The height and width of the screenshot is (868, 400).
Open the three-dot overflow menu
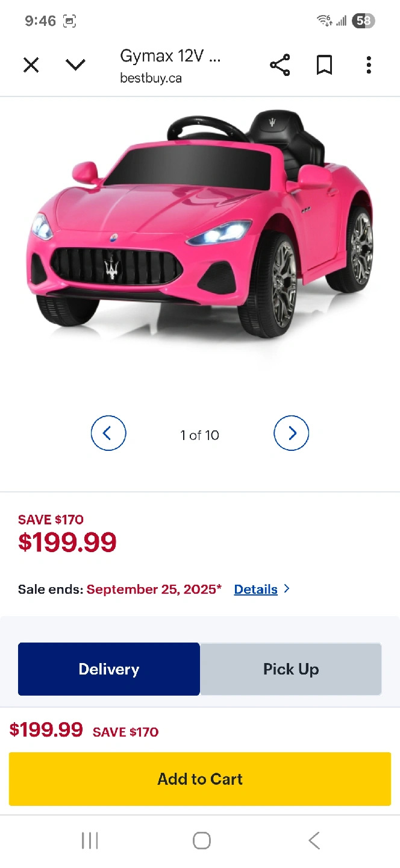[369, 65]
